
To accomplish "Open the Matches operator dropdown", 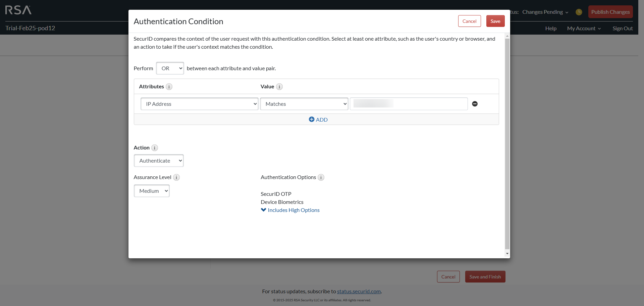I will pos(304,104).
